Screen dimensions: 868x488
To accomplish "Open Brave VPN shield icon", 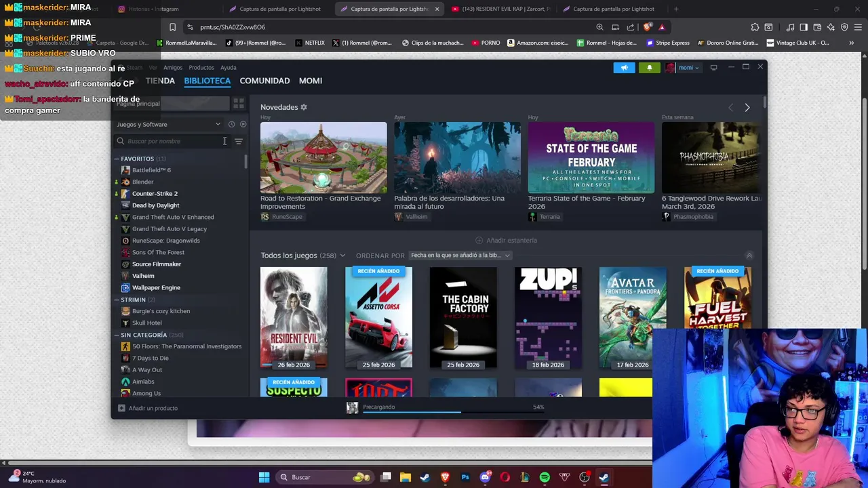I will [844, 27].
